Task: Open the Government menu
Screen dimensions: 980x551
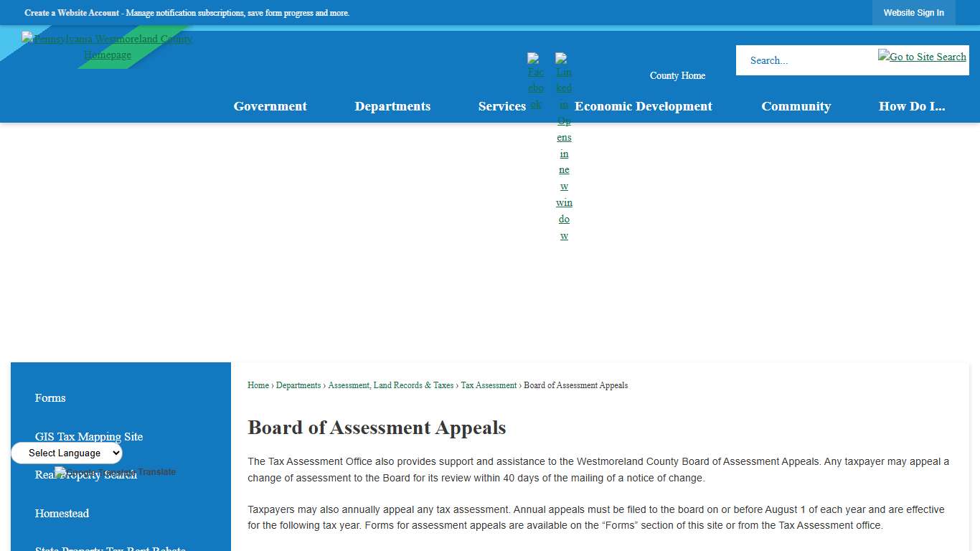Action: 270,105
